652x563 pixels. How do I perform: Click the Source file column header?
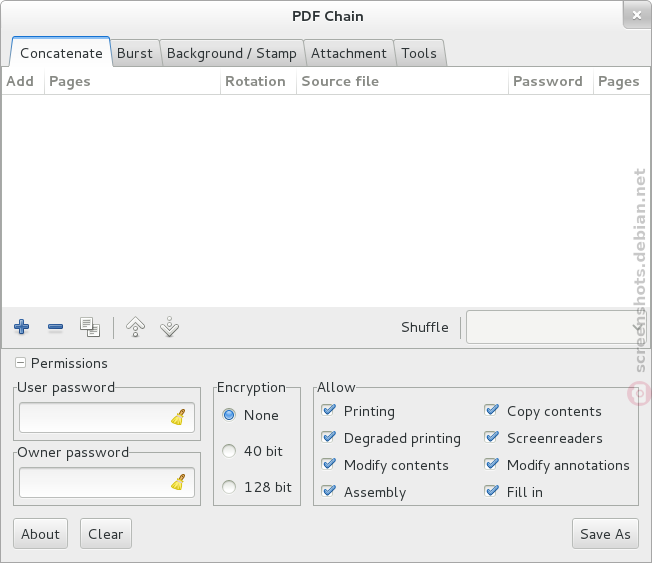point(402,81)
